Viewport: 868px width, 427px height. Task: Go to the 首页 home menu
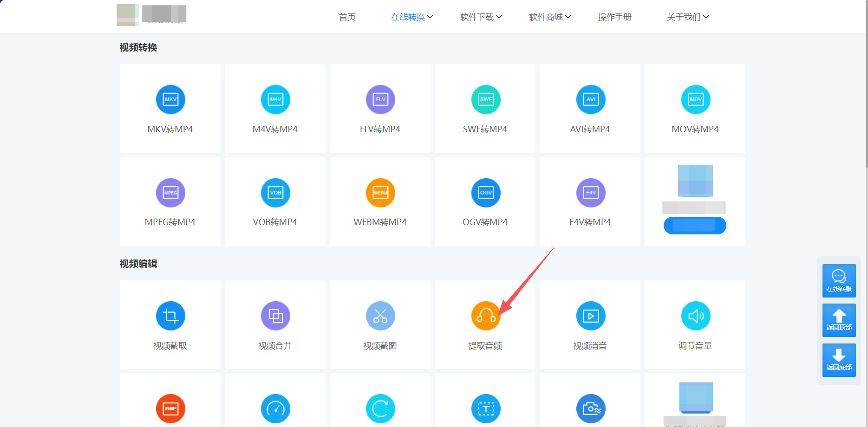point(347,17)
